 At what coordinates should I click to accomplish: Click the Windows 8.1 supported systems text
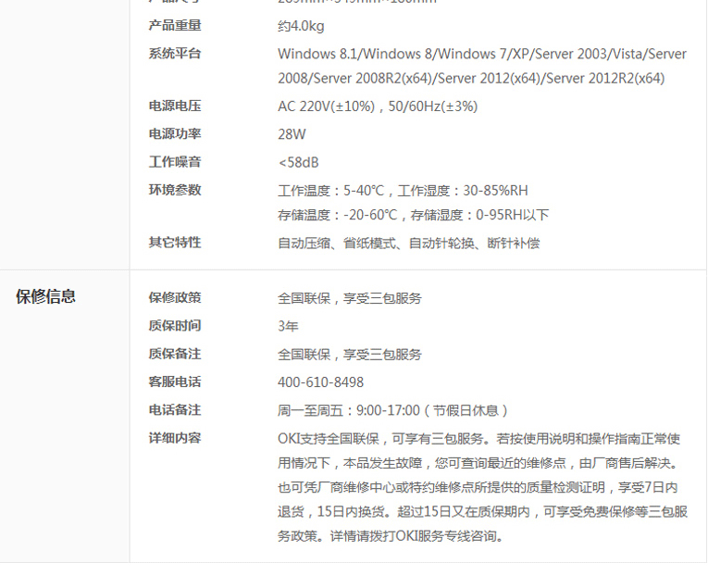[x=481, y=54]
